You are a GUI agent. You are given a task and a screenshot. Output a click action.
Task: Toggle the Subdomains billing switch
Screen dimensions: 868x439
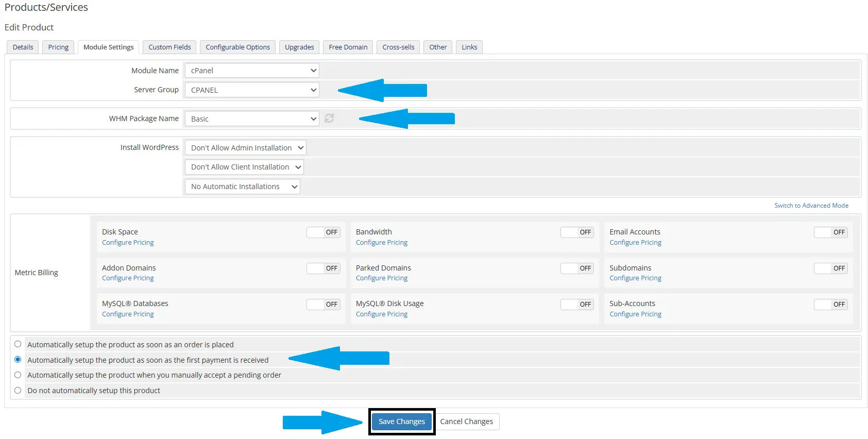click(830, 268)
